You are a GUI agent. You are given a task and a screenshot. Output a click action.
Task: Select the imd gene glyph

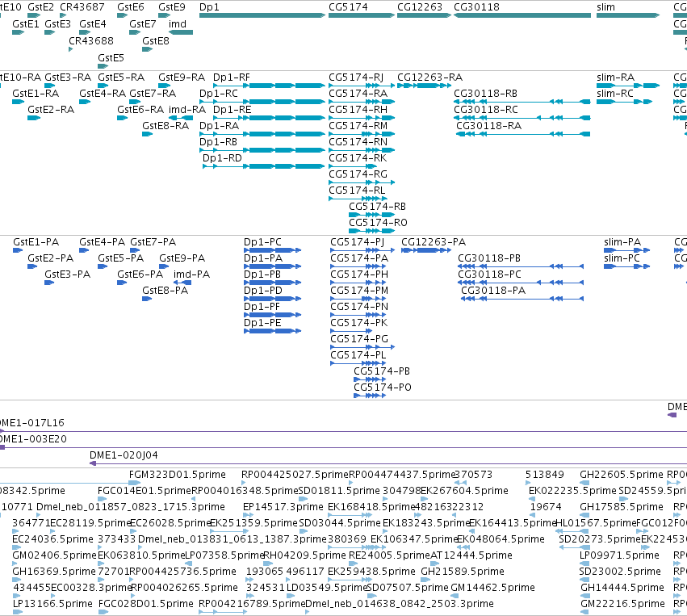pos(181,32)
